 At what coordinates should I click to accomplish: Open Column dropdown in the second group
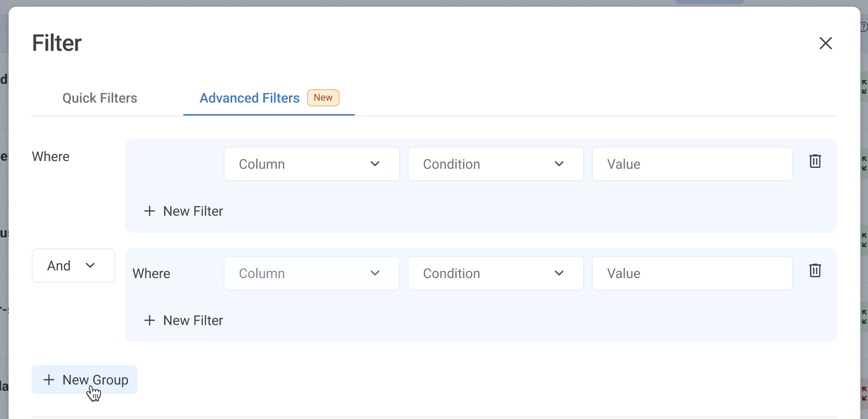311,273
